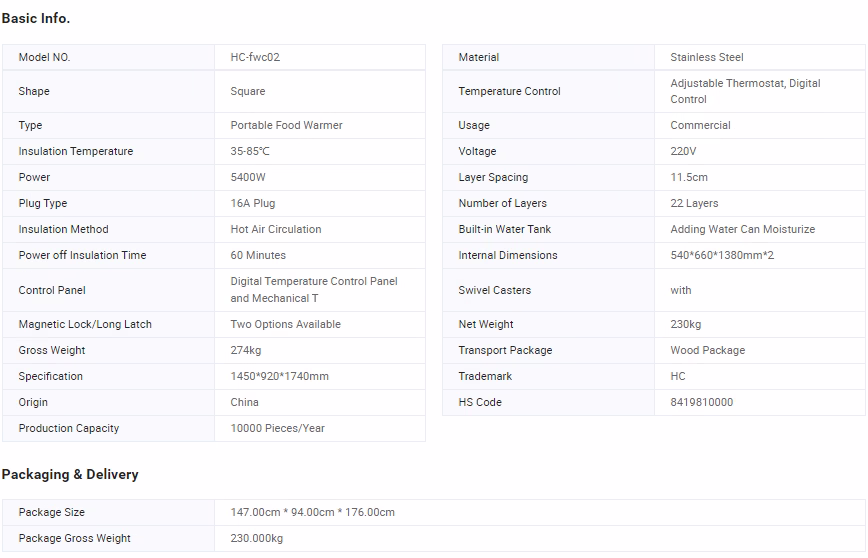
Task: Click the 220V voltage value
Action: [x=683, y=151]
